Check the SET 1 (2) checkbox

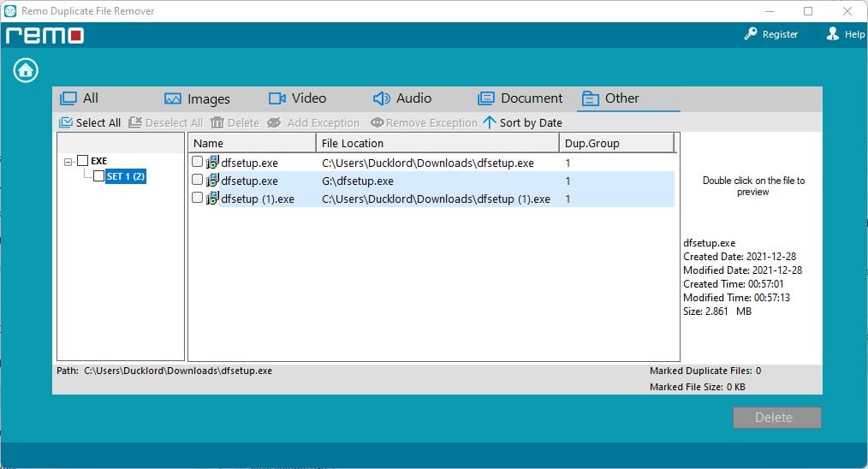point(98,176)
